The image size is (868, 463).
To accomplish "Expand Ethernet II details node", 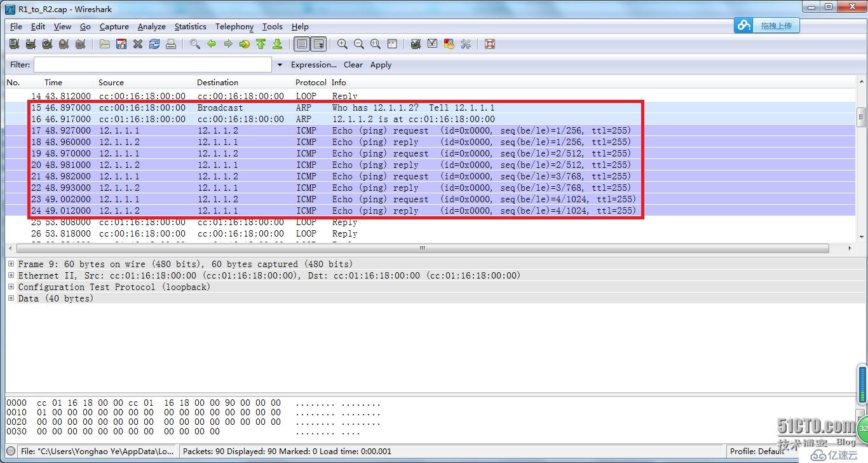I will 11,275.
